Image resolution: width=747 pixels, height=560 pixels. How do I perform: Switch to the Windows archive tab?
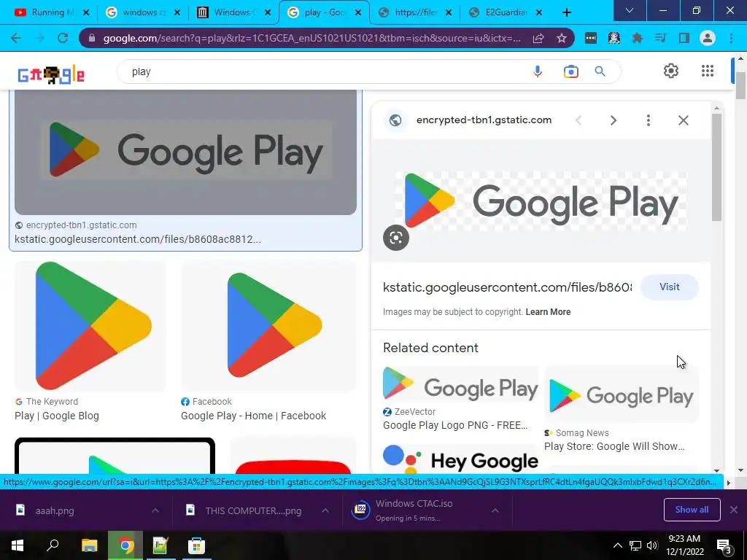coord(233,12)
